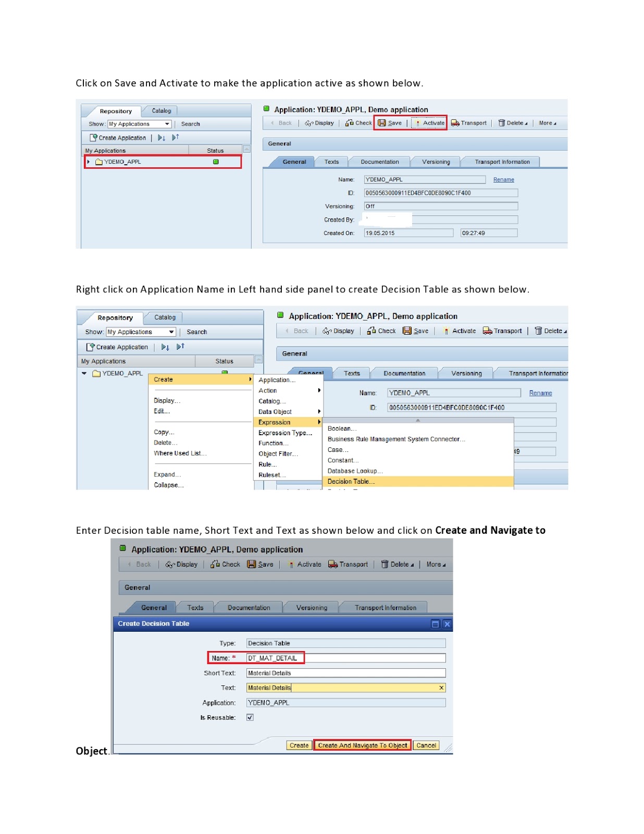Toggle the Is Reusable checkbox
644x834 pixels.
250,717
